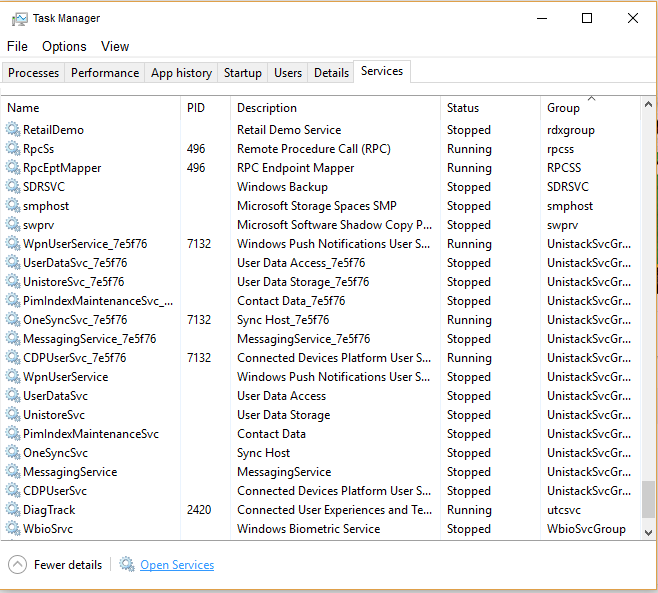Click the gear icon beside plain UnistoreSvc
The height and width of the screenshot is (593, 658).
click(x=13, y=415)
